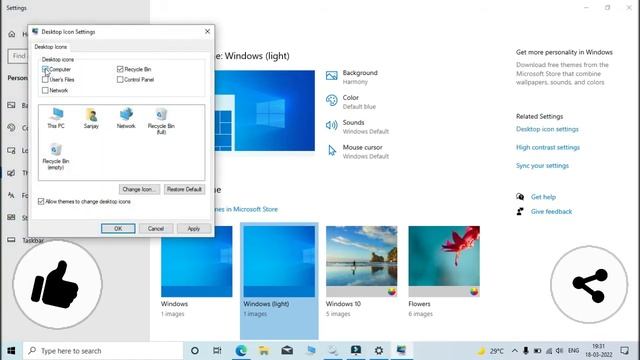Image resolution: width=640 pixels, height=360 pixels.
Task: Click the Background picture icon
Action: [x=331, y=76]
